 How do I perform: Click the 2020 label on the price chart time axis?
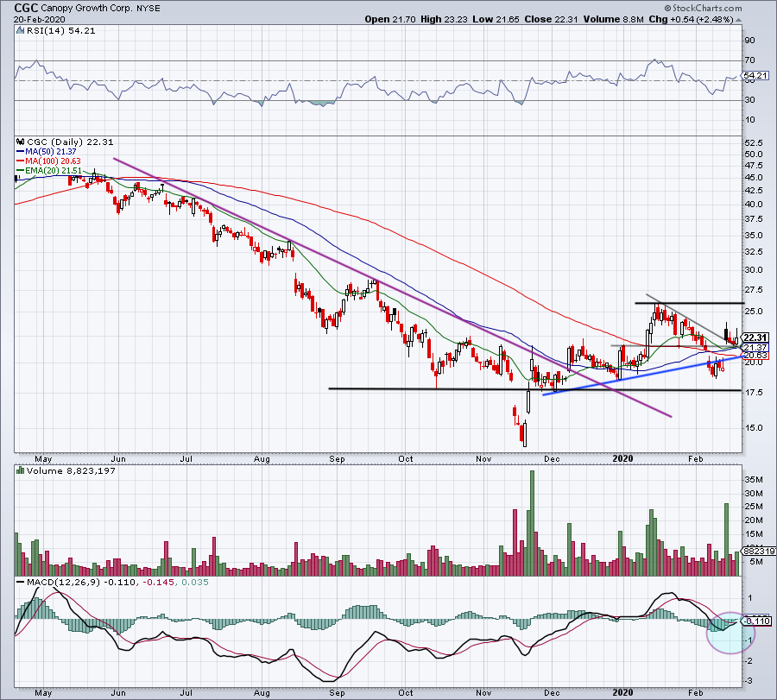coord(622,458)
